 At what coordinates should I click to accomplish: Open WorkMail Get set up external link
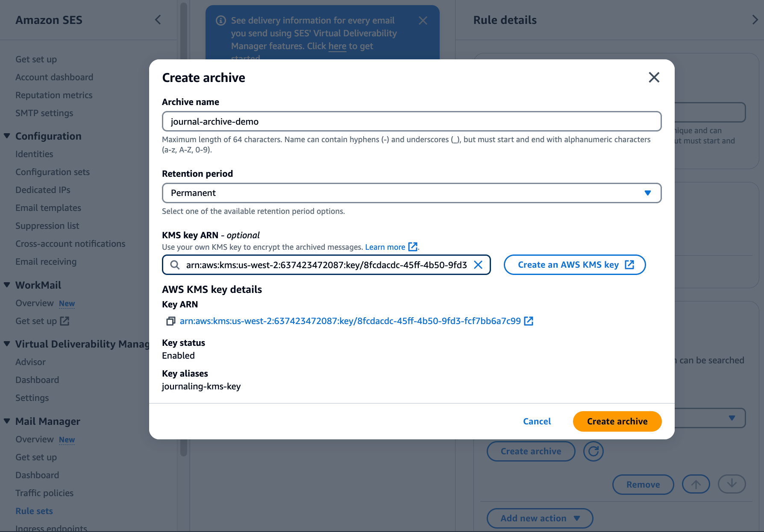(x=64, y=321)
